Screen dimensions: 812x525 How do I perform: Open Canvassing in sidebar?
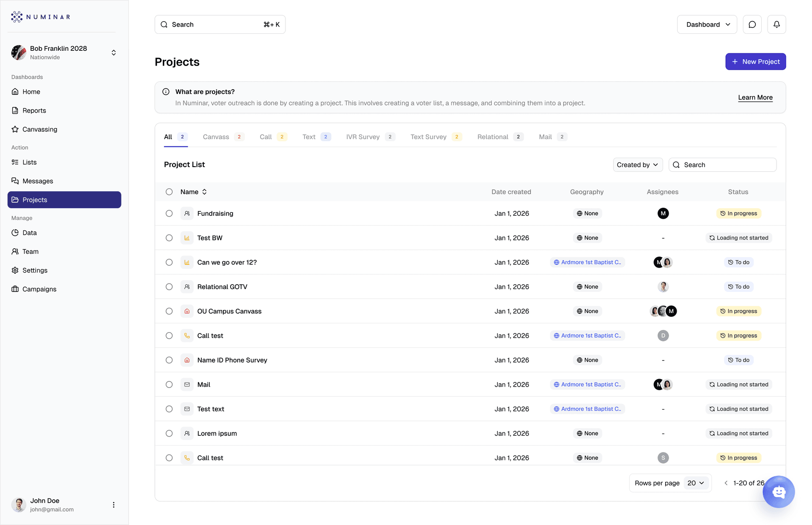point(64,129)
